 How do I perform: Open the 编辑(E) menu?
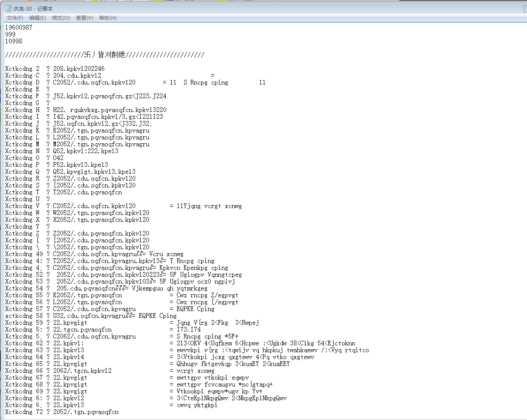(x=37, y=18)
